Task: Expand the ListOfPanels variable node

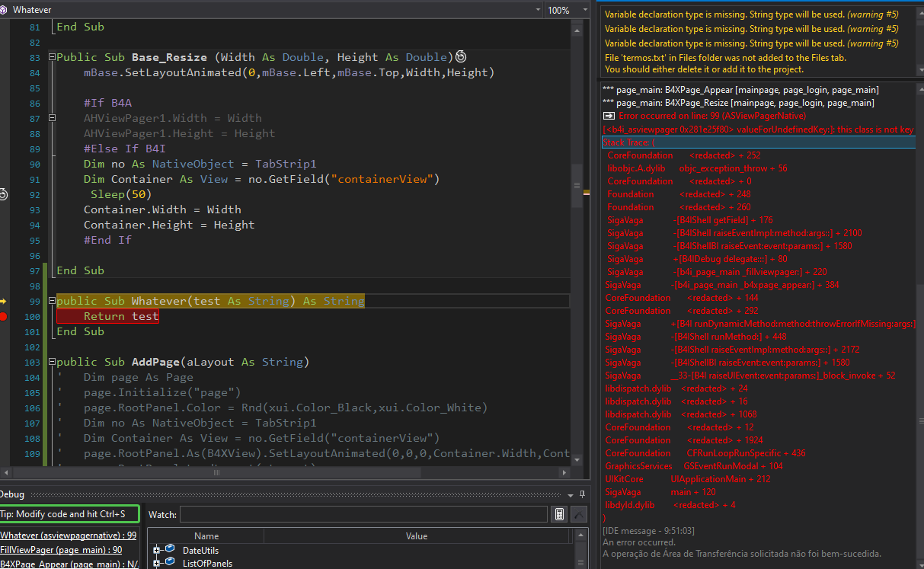Action: (156, 564)
